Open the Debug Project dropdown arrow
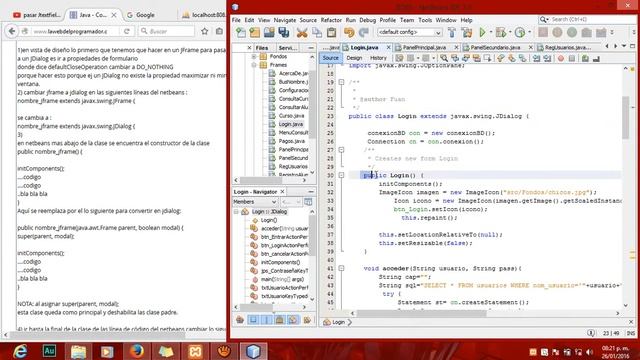This screenshot has width=640, height=360. pyautogui.click(x=510, y=32)
